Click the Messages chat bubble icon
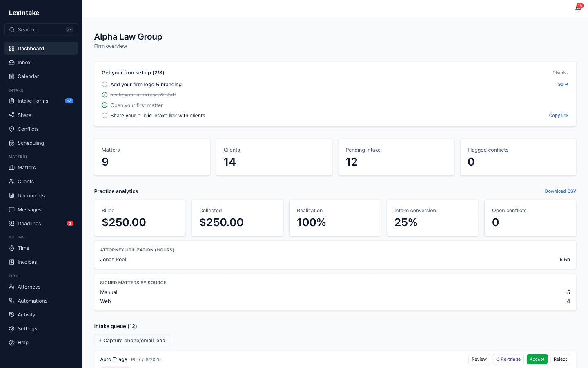This screenshot has height=368, width=588. (12, 209)
